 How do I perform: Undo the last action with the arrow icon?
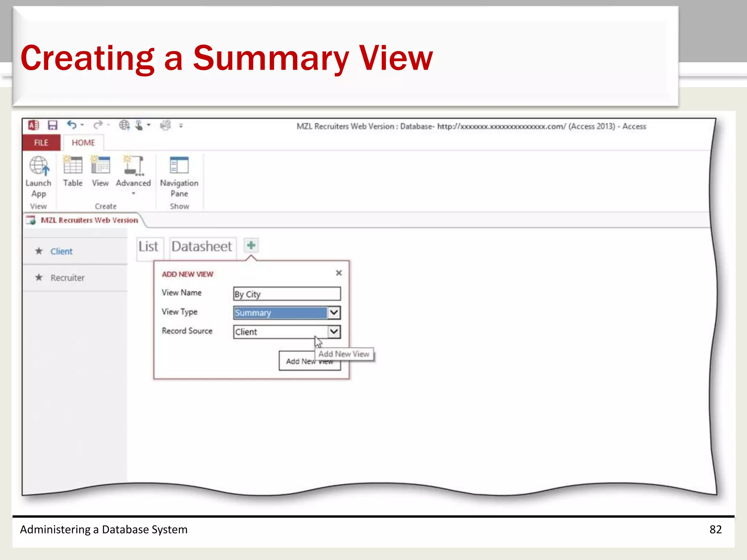coord(71,125)
